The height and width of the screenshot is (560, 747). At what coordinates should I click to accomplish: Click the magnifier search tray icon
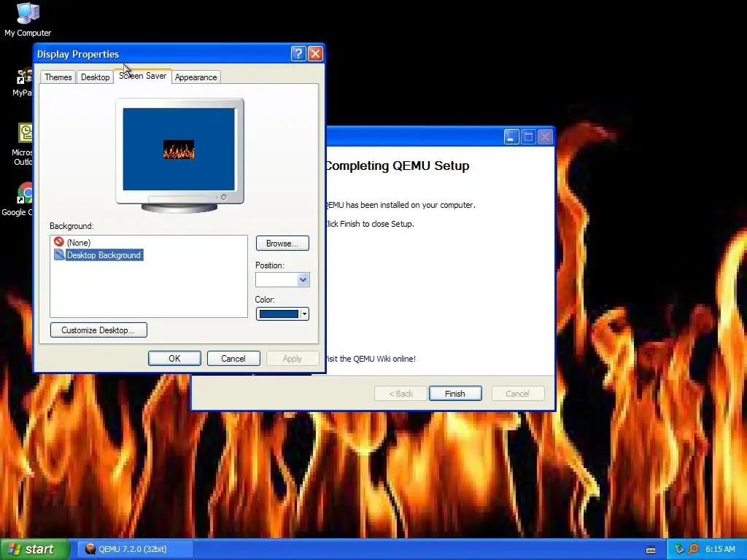coord(693,549)
